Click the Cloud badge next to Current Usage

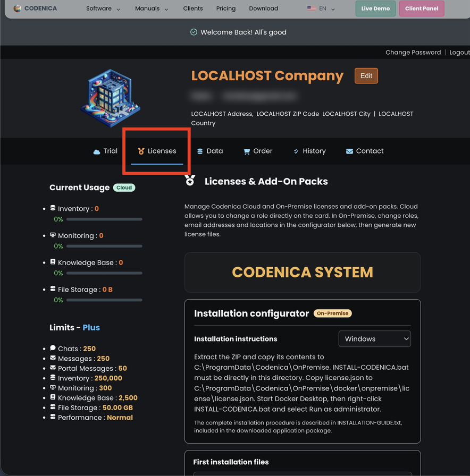pos(124,188)
